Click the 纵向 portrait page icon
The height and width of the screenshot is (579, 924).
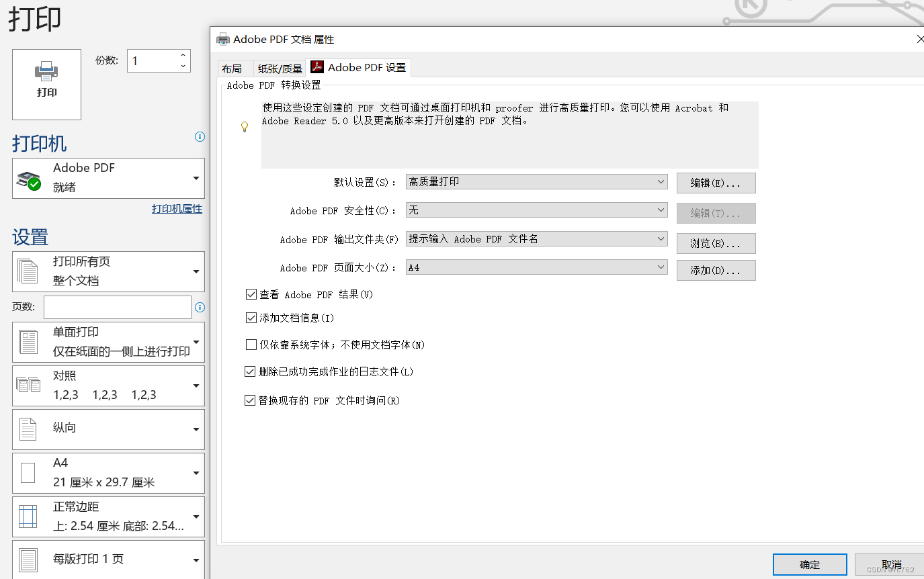pyautogui.click(x=28, y=429)
